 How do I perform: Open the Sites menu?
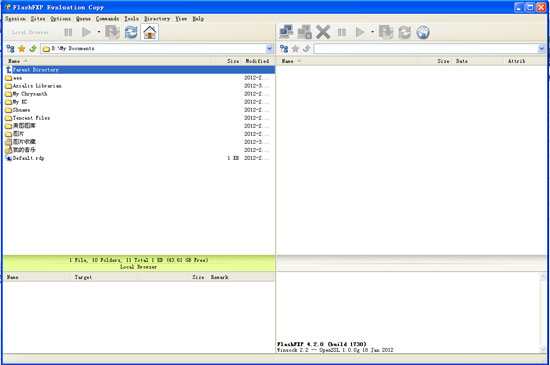pos(38,19)
